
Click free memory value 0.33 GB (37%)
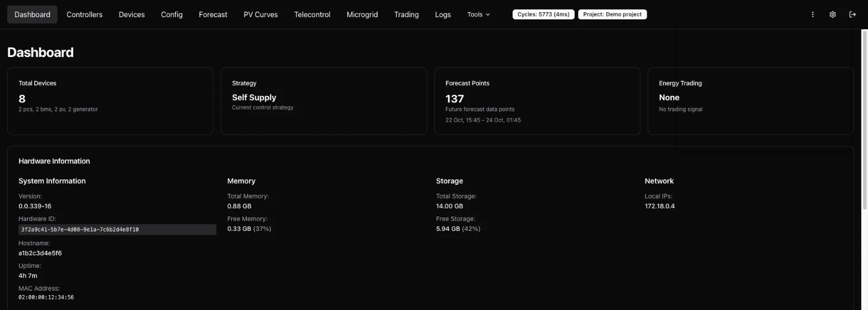249,229
